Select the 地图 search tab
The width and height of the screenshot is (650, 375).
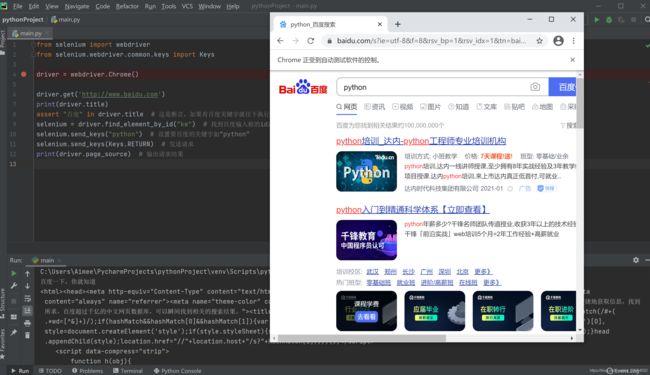pos(543,107)
